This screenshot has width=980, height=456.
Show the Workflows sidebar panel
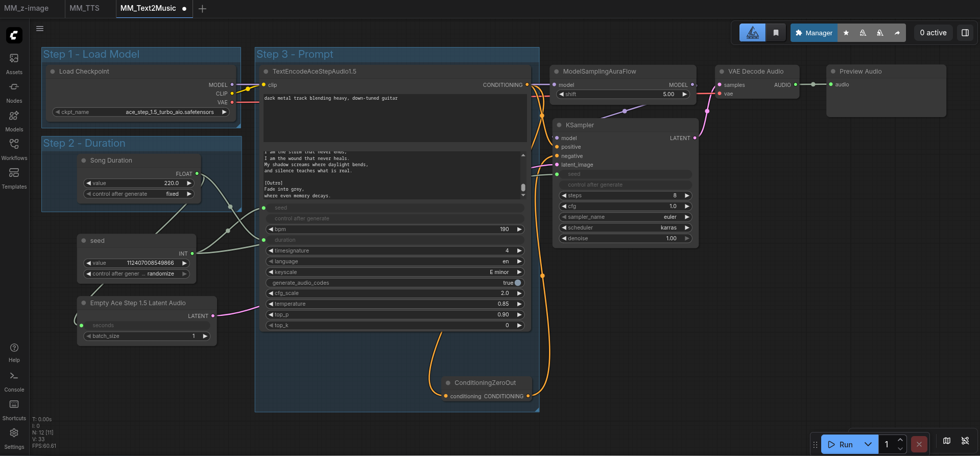pos(14,149)
